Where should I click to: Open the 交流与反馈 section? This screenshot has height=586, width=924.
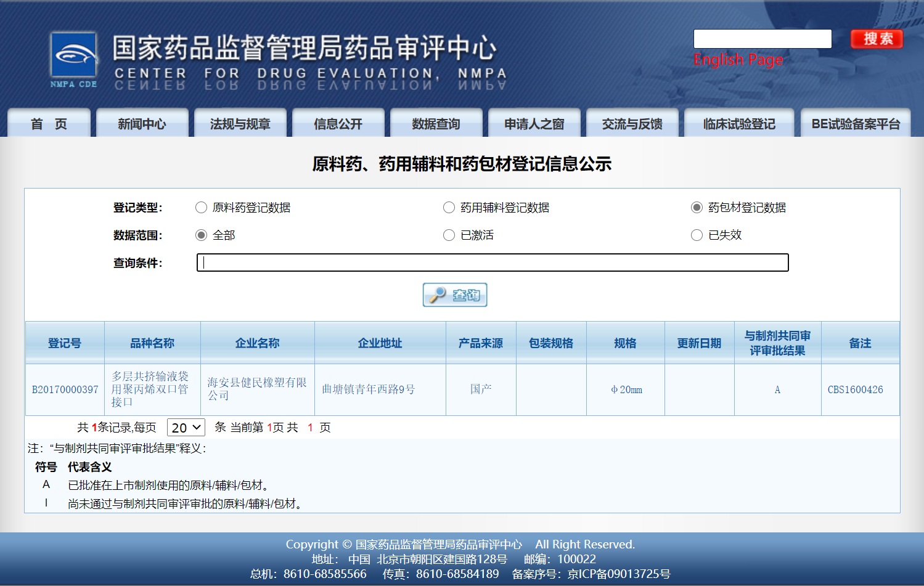[632, 124]
